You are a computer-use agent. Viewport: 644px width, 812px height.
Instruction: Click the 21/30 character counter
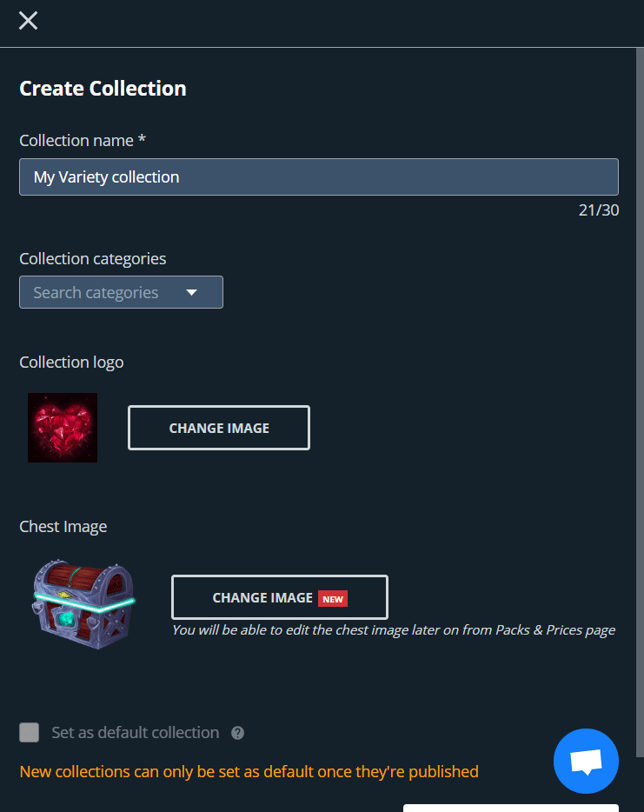(x=599, y=210)
